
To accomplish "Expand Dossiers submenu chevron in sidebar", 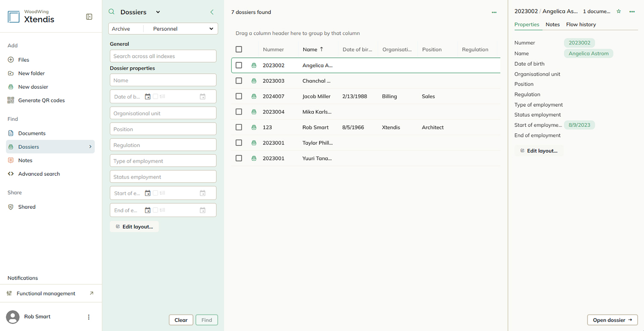I will point(90,147).
